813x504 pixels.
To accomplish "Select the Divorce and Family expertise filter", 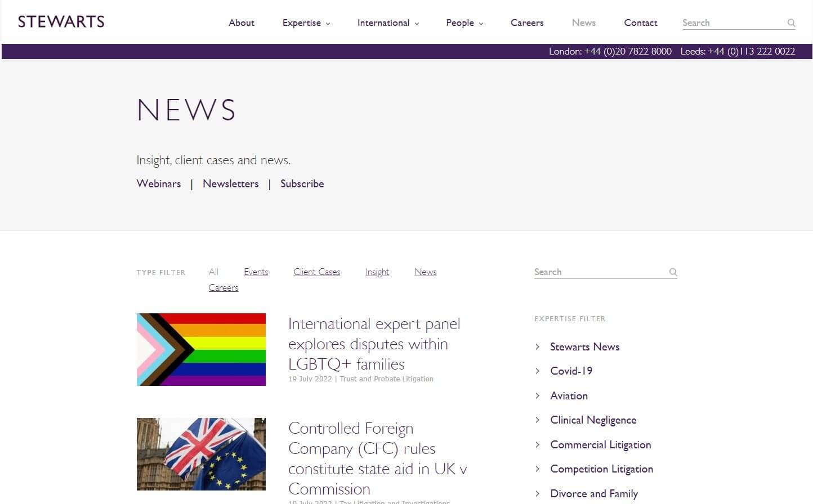I will (594, 494).
